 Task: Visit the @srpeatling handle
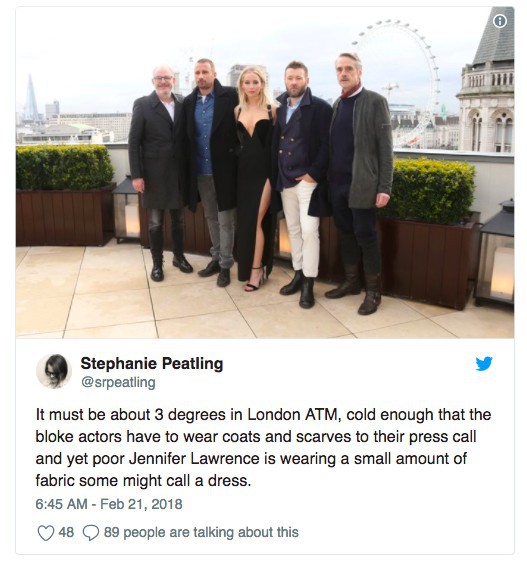click(x=118, y=382)
